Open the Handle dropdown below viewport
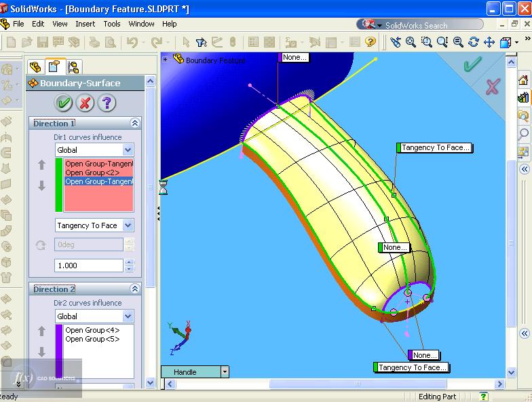The height and width of the screenshot is (402, 532). [225, 372]
